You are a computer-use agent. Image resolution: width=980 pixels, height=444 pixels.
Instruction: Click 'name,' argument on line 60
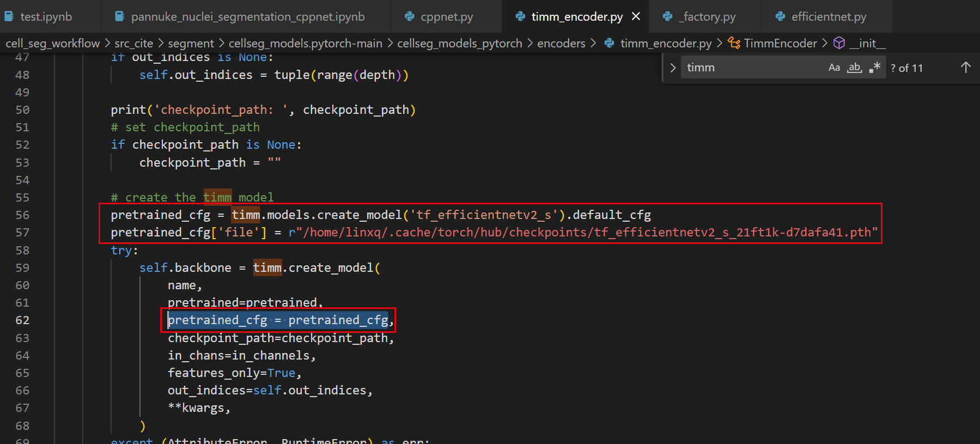click(185, 285)
